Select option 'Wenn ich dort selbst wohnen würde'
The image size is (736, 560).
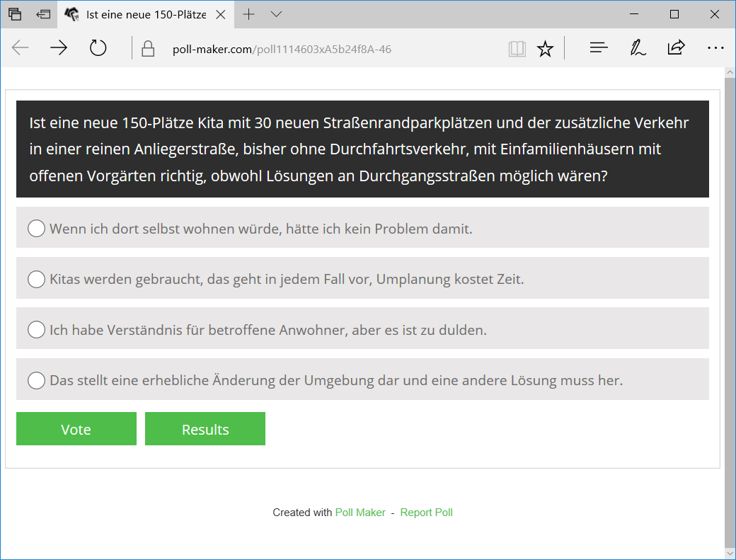[36, 228]
